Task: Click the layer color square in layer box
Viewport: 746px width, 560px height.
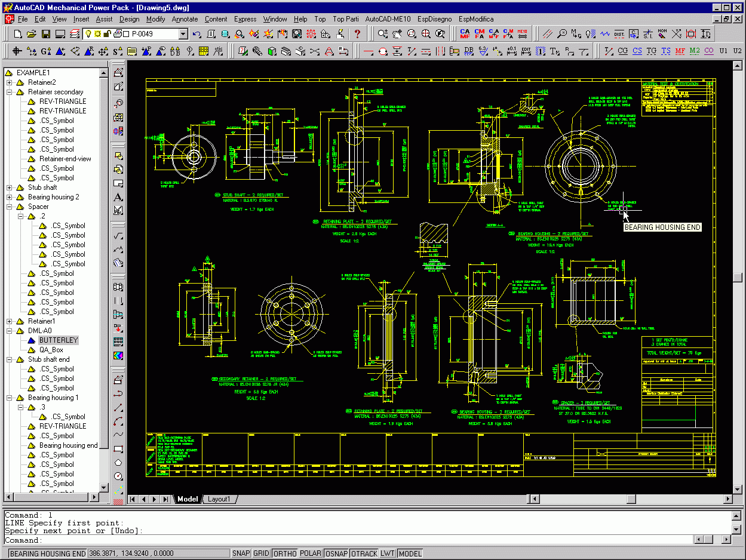Action: tap(125, 34)
